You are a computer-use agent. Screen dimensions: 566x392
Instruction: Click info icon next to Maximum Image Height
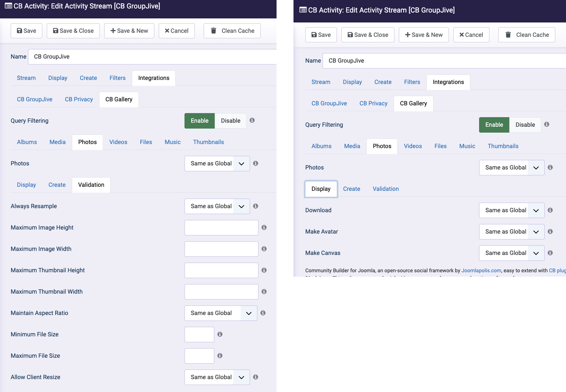pos(264,228)
